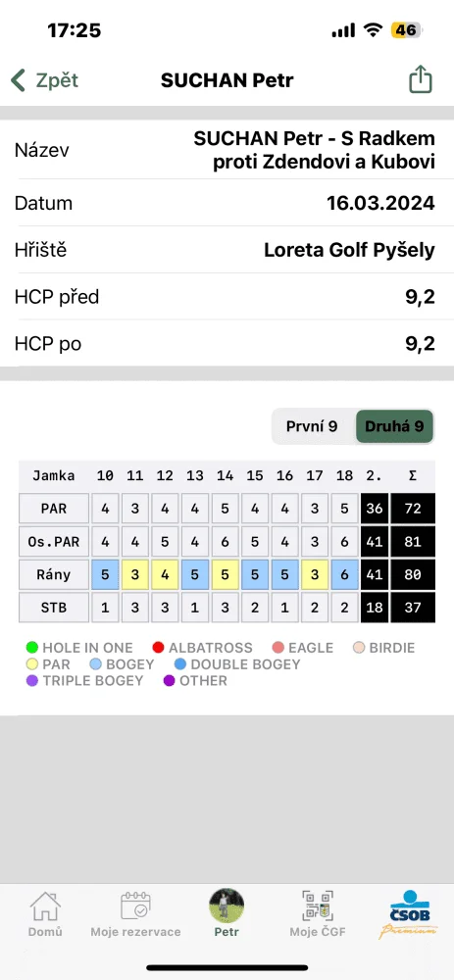Tap hole 10 bogey score cell

(x=105, y=573)
